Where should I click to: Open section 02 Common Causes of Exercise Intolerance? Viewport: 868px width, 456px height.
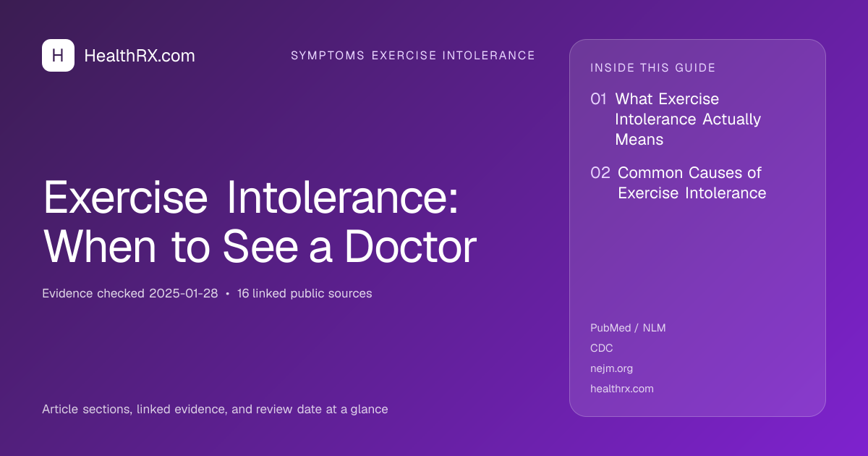[x=678, y=183]
